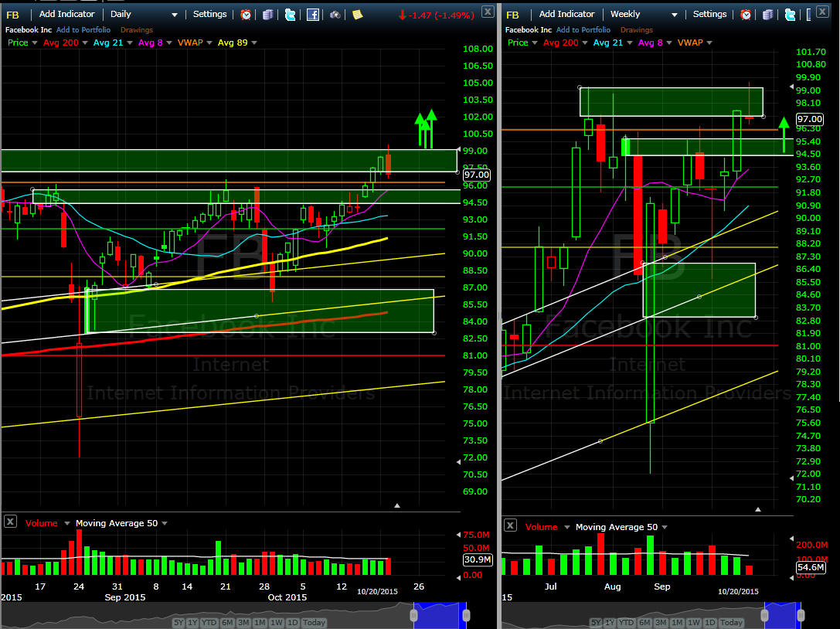This screenshot has width=840, height=629.
Task: Click camera snapshot icon in Daily chart
Action: point(335,15)
